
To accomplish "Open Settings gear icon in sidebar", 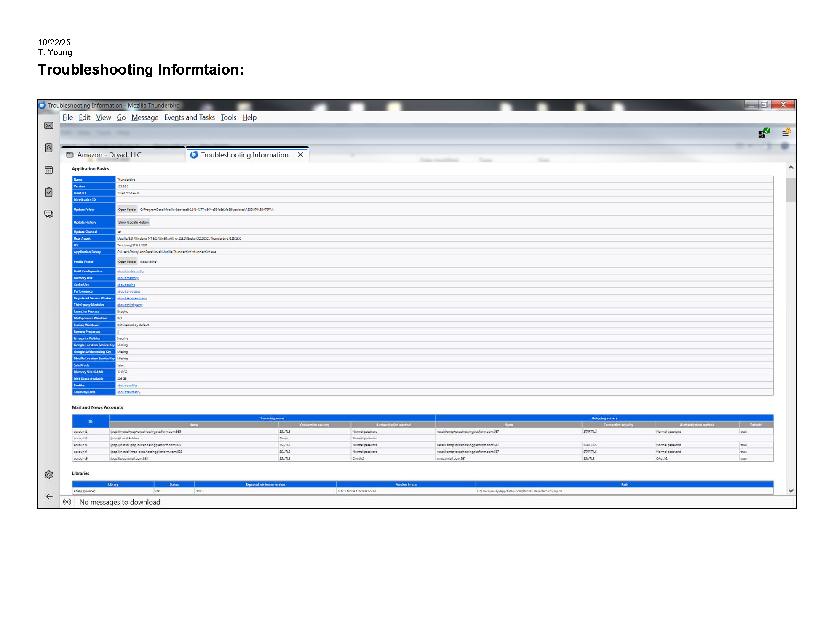I will tap(49, 475).
